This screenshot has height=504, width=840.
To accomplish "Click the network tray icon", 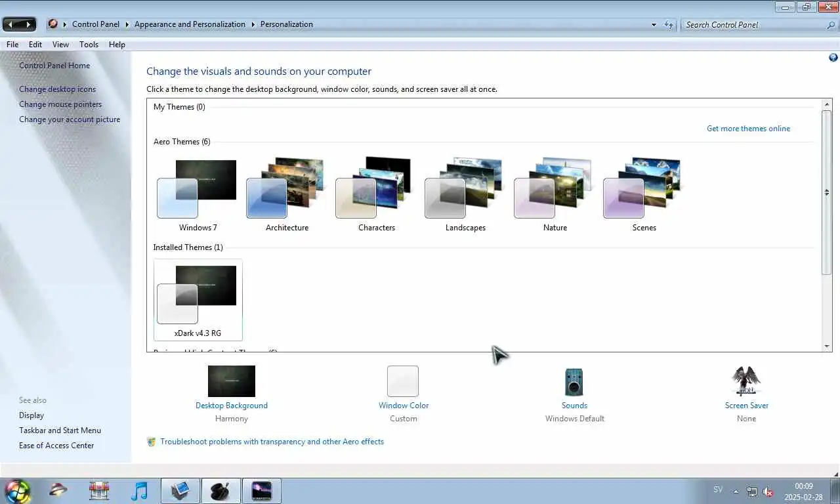I will click(752, 492).
